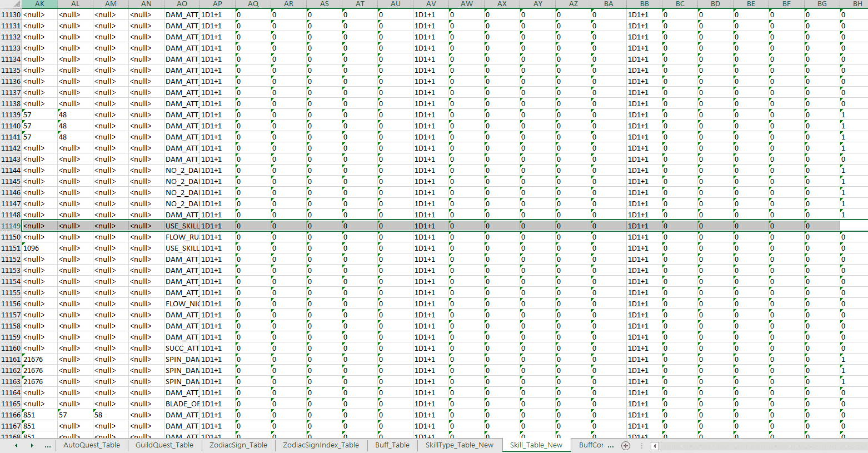Open the Buff_Table sheet tab
This screenshot has width=868, height=453.
click(392, 445)
